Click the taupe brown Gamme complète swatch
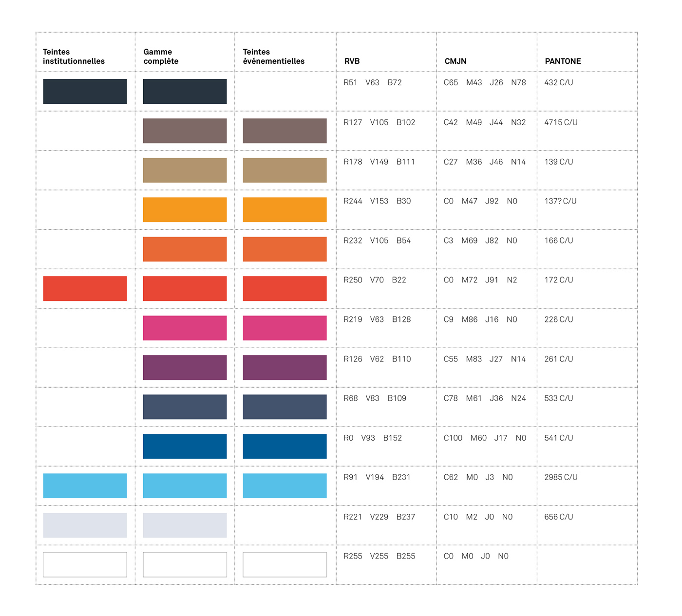The height and width of the screenshot is (616, 682). (185, 131)
